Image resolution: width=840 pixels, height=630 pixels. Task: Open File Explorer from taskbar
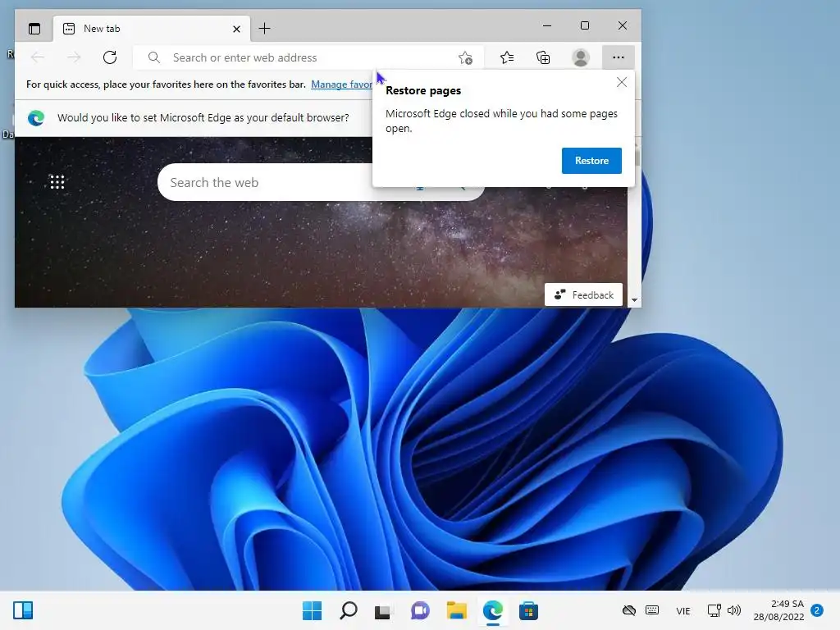tap(456, 610)
